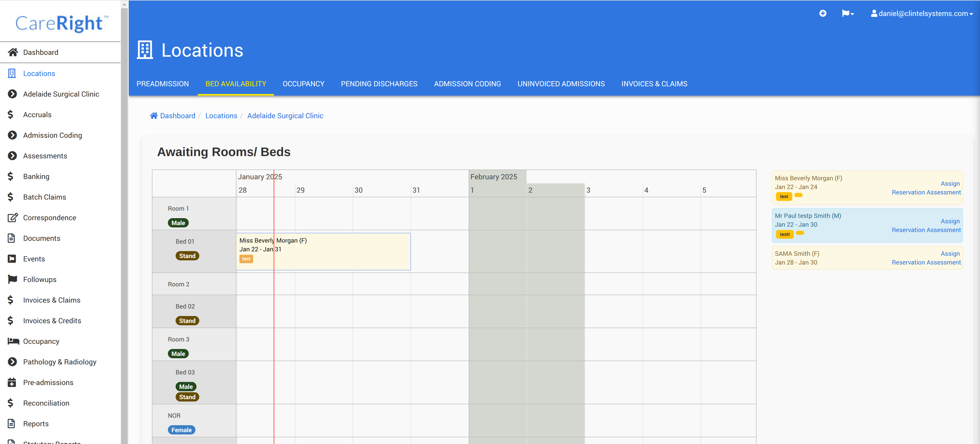Click the plus circle icon in header

[822, 14]
